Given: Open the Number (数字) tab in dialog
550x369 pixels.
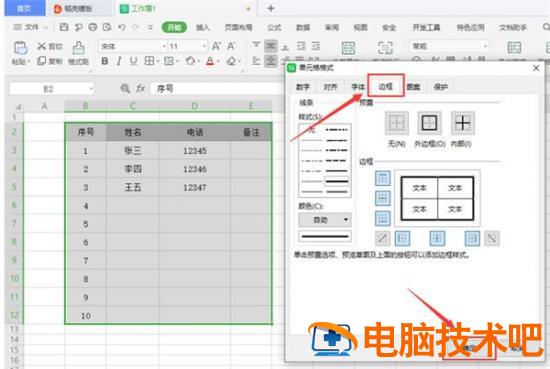Looking at the screenshot, I should tap(303, 87).
